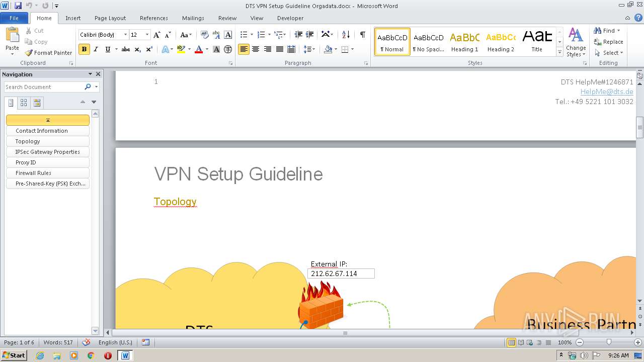Viewport: 644px width, 362px height.
Task: Click the zoom slider handle
Action: (609, 342)
